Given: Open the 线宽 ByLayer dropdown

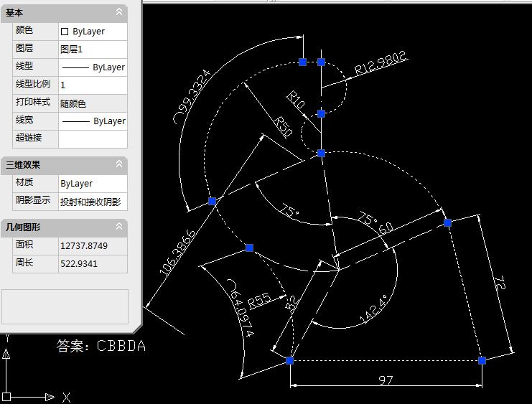Looking at the screenshot, I should coord(93,121).
